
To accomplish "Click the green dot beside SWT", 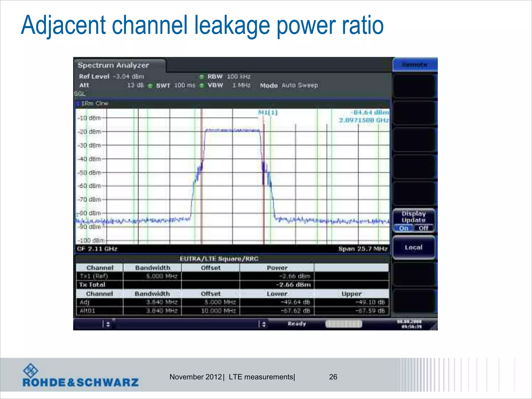I will [150, 86].
